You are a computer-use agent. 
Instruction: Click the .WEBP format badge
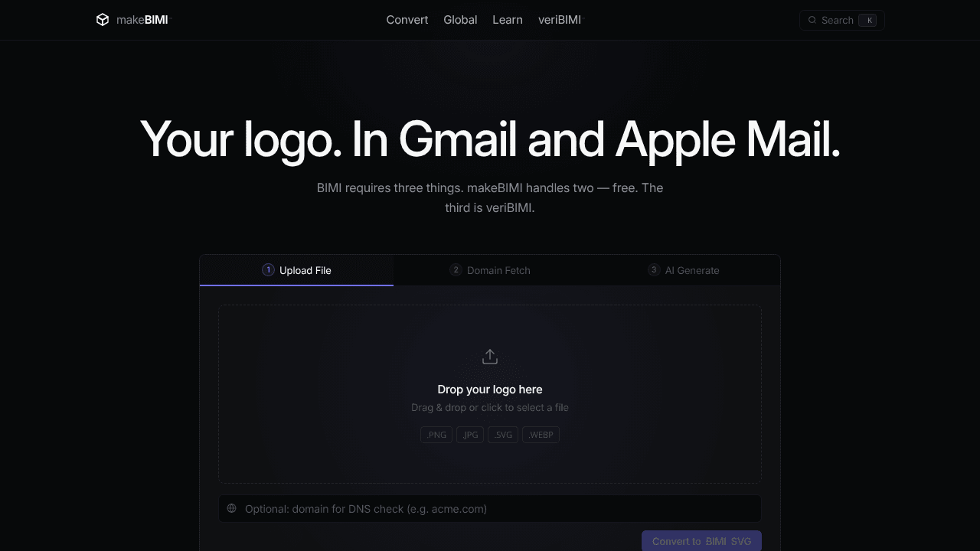[541, 435]
